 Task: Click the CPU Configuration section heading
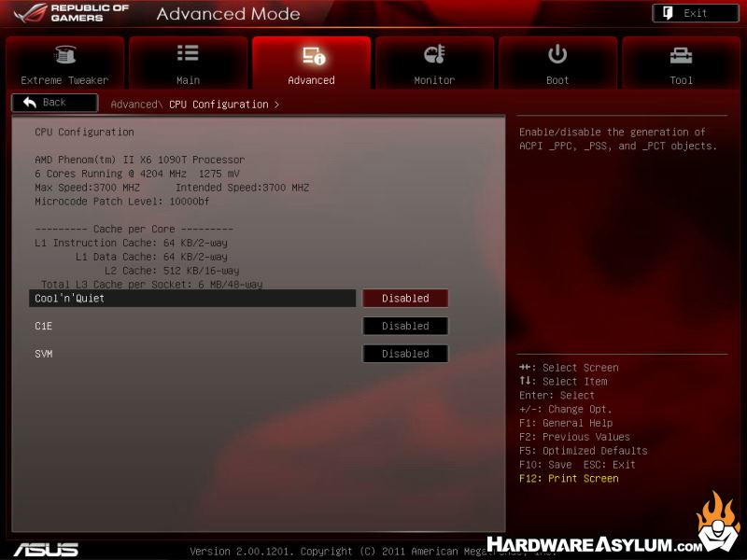click(84, 132)
